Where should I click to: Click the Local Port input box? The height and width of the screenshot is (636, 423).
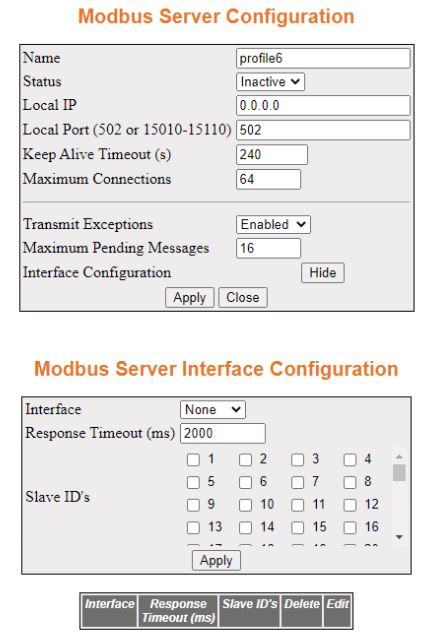[323, 130]
